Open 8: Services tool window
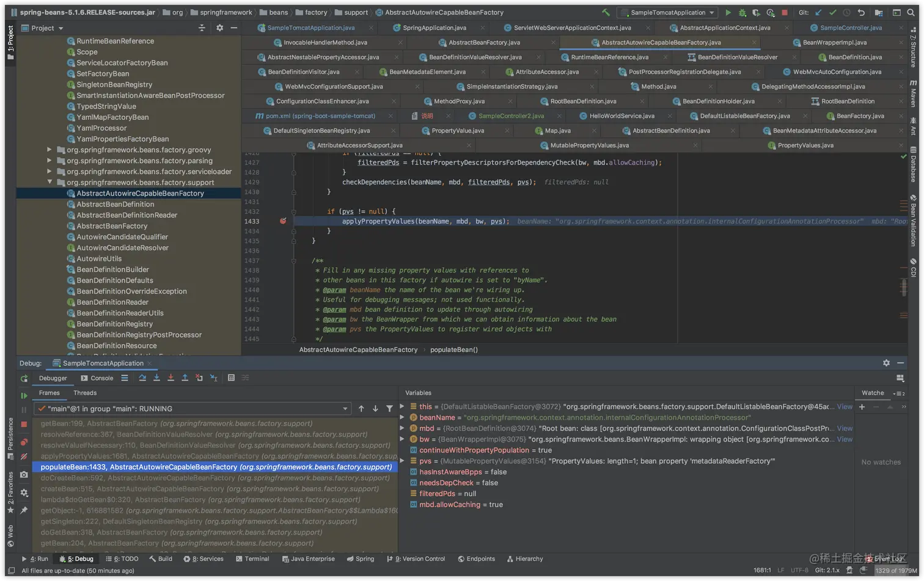The image size is (924, 581). (204, 559)
